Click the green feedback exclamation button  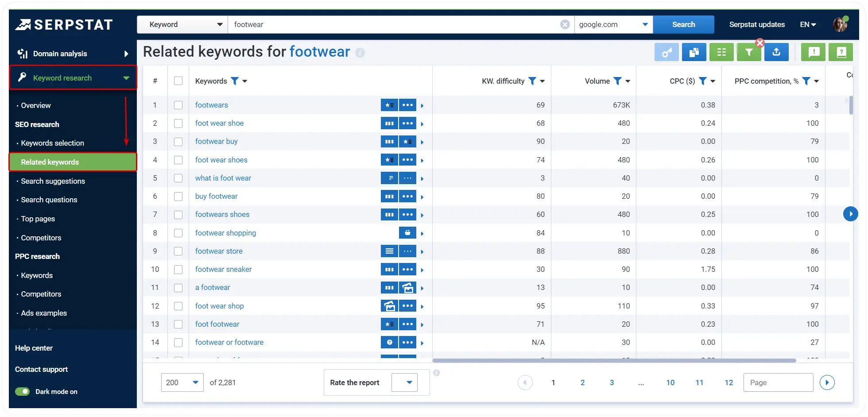(x=814, y=52)
